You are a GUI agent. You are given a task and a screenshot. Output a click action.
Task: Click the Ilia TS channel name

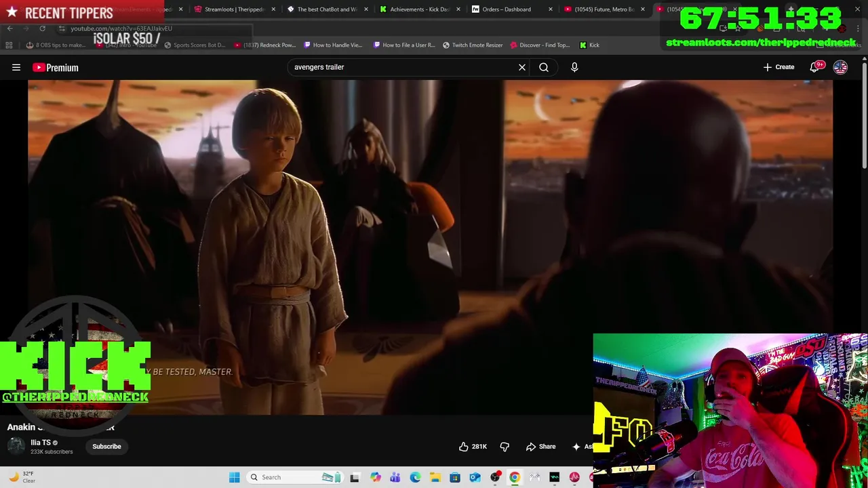(41, 442)
